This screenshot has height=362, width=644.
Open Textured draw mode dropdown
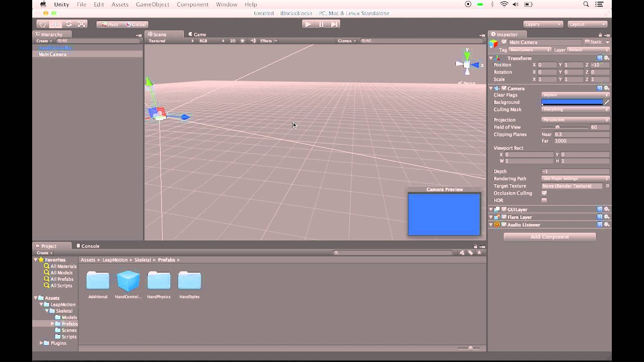click(x=170, y=41)
